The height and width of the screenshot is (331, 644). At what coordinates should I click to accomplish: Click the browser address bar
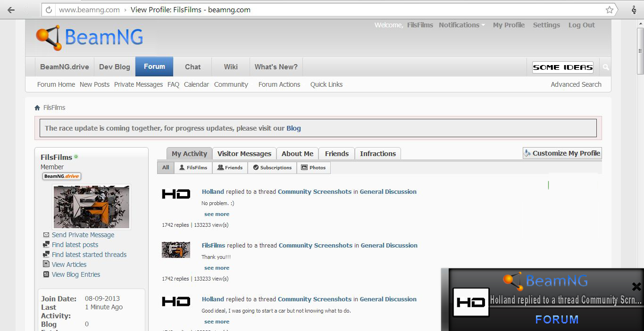(328, 9)
